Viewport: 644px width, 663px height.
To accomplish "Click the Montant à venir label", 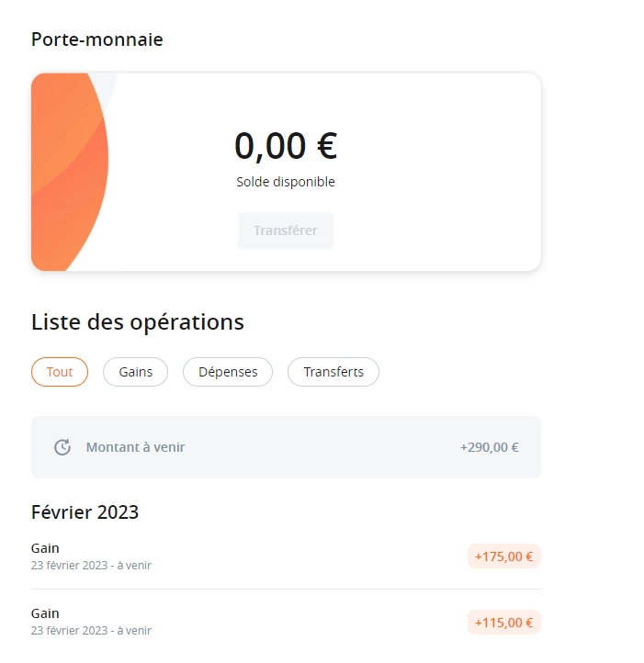I will (135, 447).
